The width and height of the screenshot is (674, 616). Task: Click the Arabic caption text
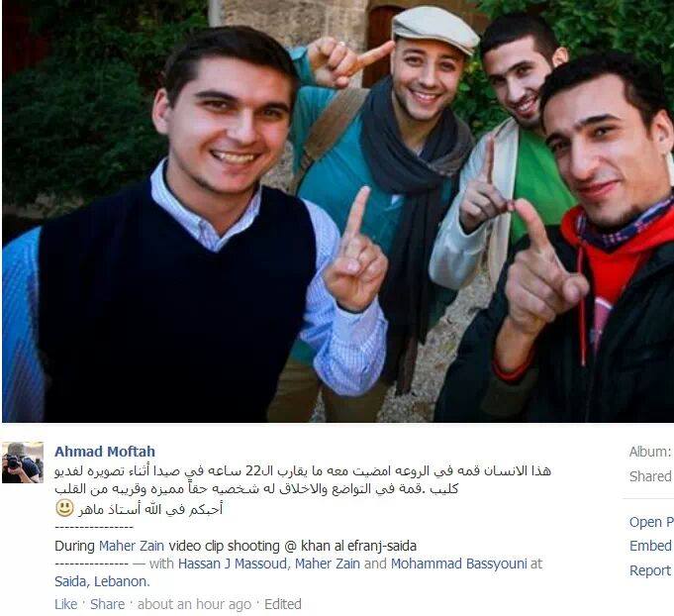point(303,489)
